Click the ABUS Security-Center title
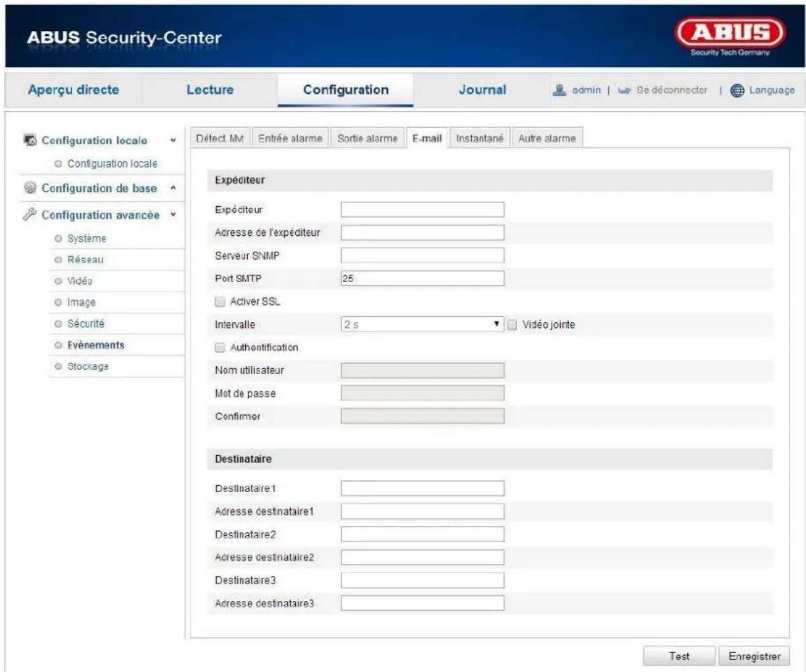Image resolution: width=806 pixels, height=672 pixels. pos(124,38)
